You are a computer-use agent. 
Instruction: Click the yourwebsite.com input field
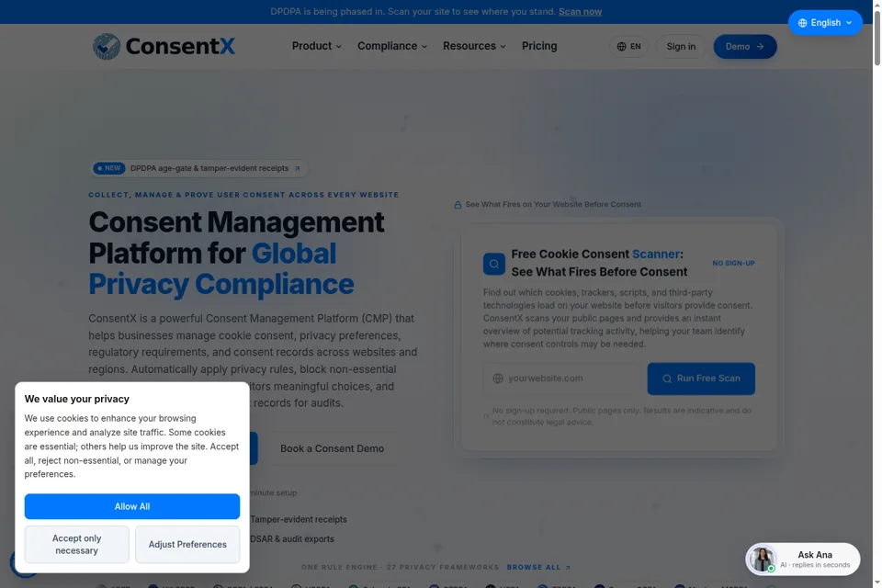561,379
